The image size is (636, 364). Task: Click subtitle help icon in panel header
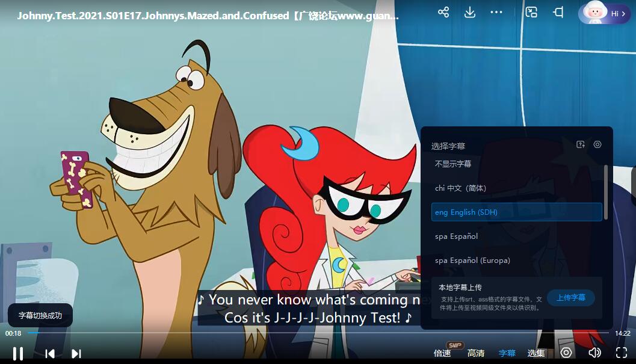tap(581, 144)
